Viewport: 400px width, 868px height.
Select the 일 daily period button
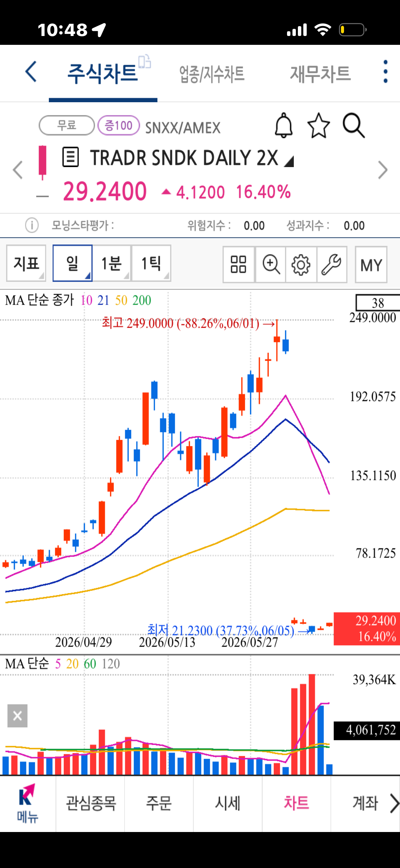72,263
